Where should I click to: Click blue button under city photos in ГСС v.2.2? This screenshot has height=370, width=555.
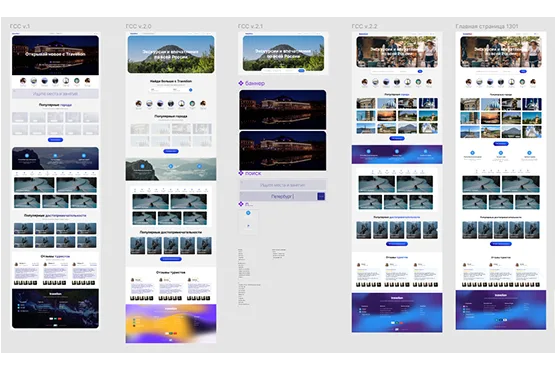click(397, 138)
